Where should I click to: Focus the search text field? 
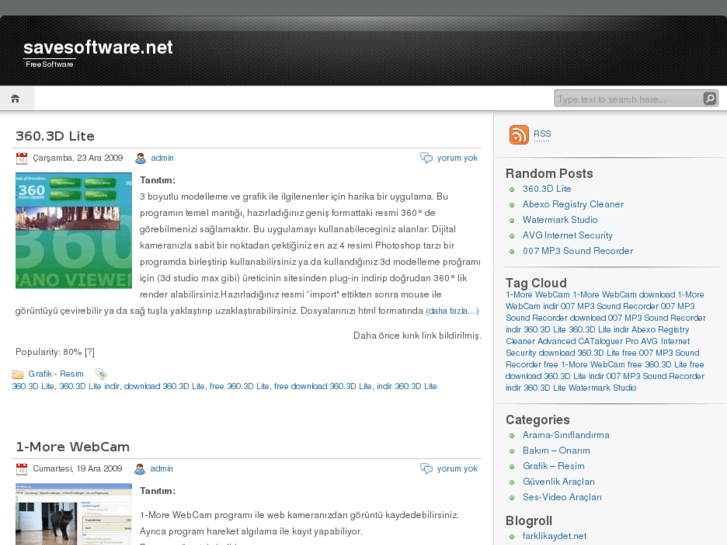[x=629, y=99]
